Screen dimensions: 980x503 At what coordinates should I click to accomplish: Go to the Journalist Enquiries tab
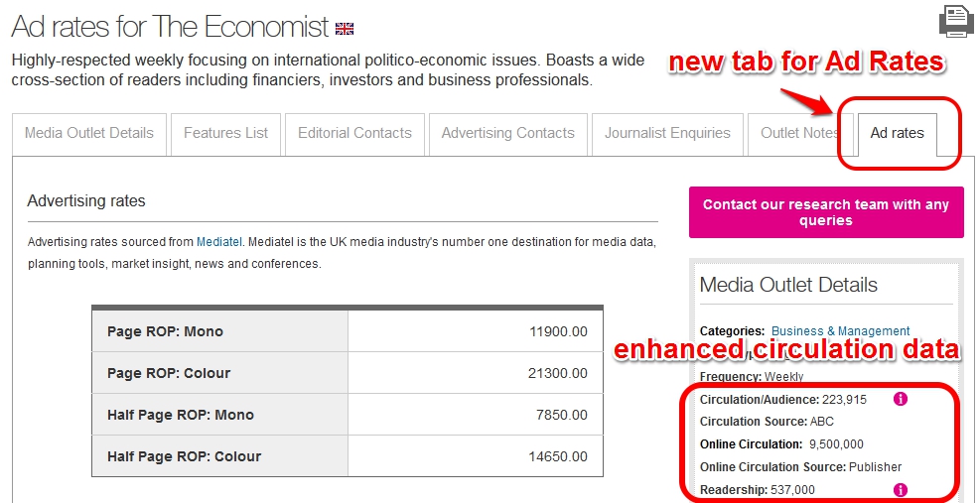pyautogui.click(x=667, y=134)
